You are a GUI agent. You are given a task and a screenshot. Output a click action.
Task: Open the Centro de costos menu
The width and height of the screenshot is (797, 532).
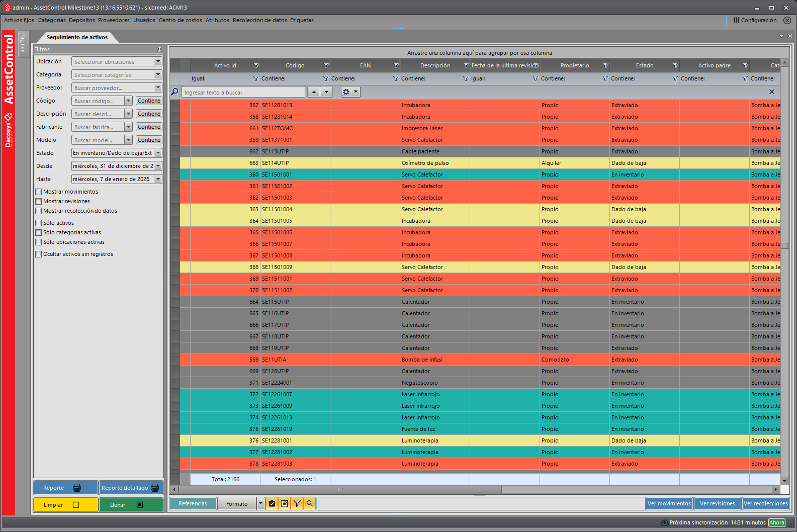point(180,20)
